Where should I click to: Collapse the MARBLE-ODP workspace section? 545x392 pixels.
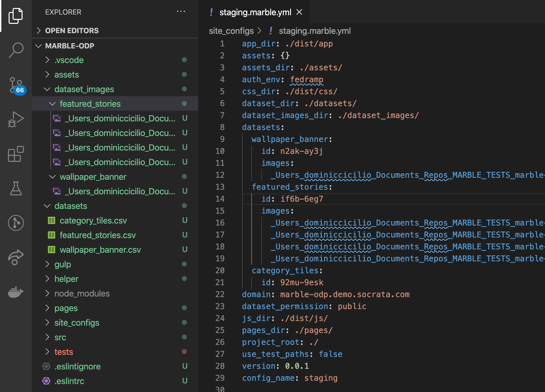(x=115, y=46)
